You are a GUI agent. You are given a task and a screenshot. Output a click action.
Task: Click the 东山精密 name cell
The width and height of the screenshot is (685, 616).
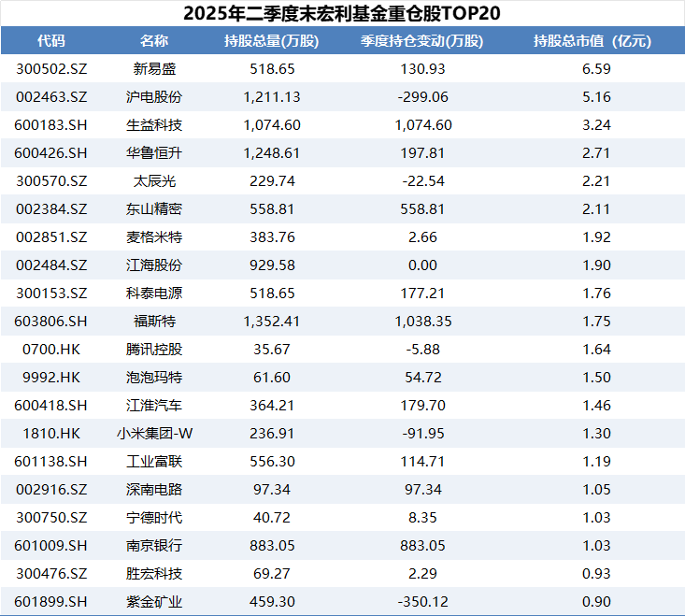154,208
